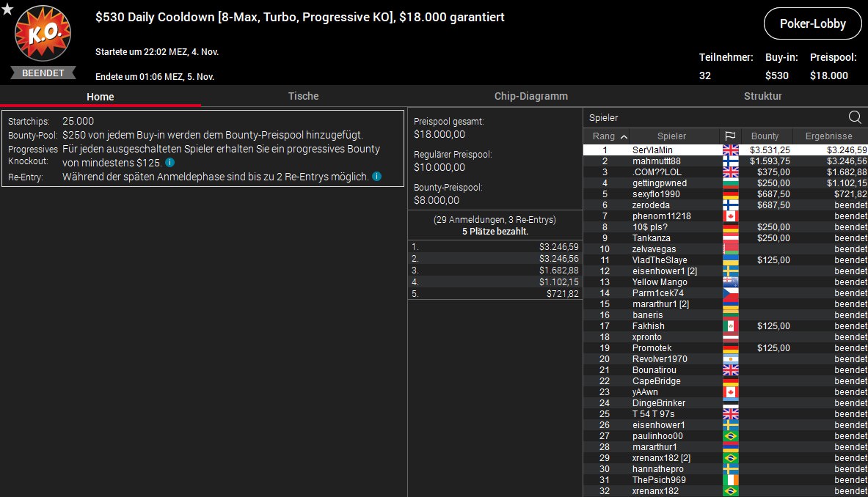Click the Spieler column header
The image size is (868, 497).
(x=671, y=136)
